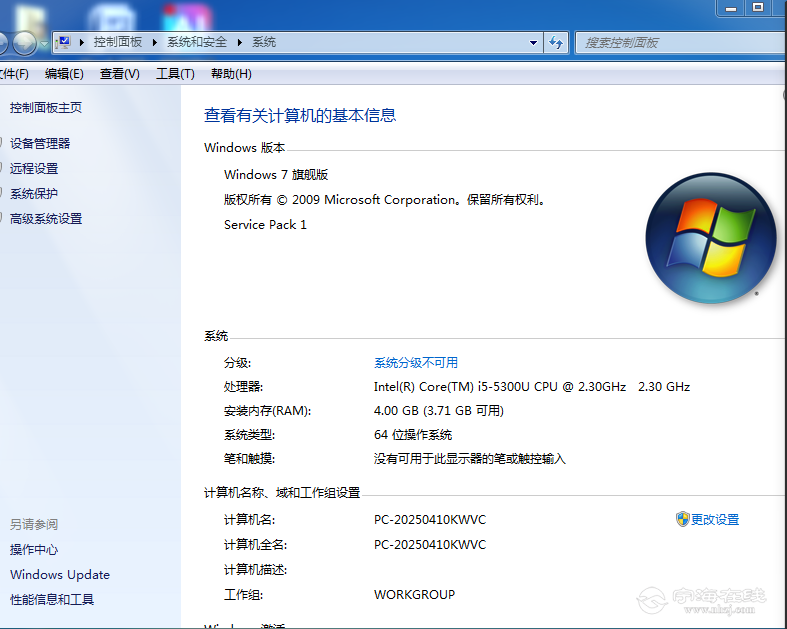Click the minimize window button
This screenshot has height=629, width=787.
tap(731, 8)
